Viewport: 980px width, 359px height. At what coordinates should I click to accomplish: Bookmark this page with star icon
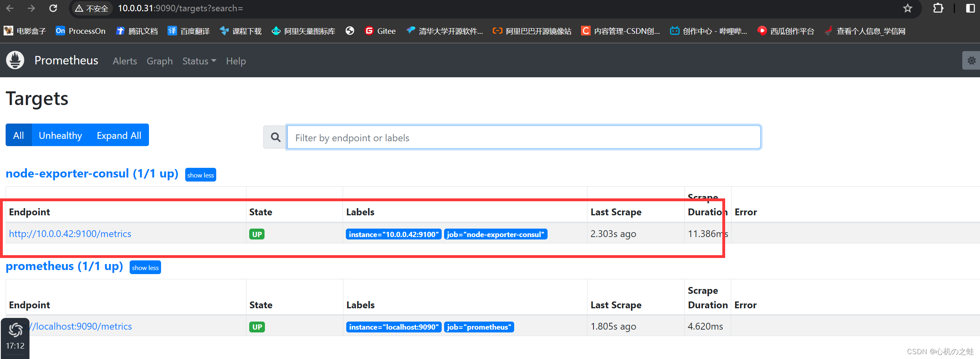point(907,8)
